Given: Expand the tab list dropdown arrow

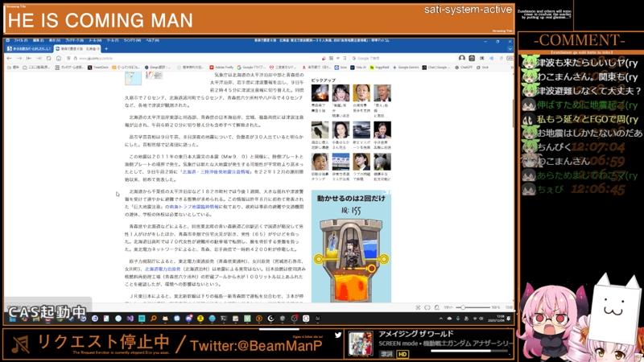Looking at the screenshot, I should 510,48.
